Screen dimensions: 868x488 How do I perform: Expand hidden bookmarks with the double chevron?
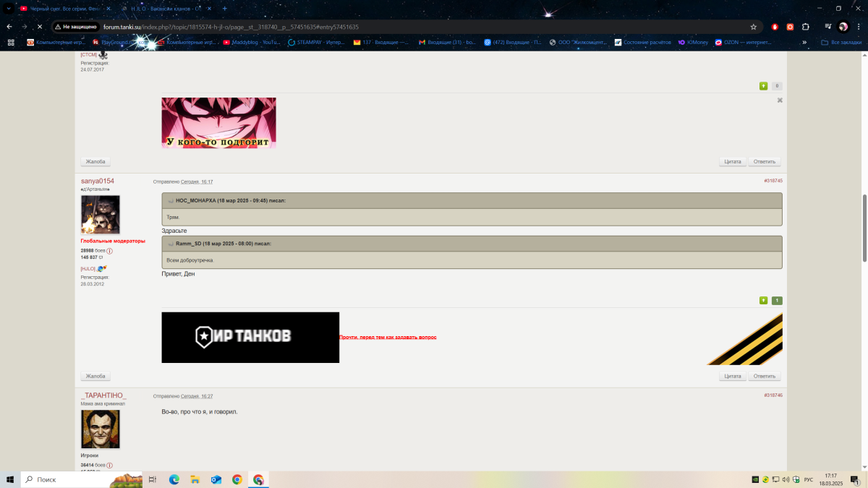click(804, 43)
